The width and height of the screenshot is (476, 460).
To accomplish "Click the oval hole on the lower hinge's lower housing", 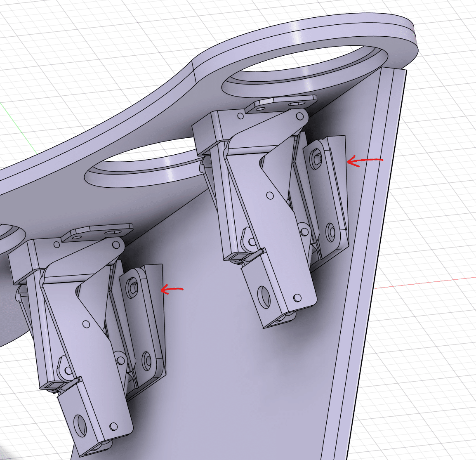I will (x=80, y=426).
